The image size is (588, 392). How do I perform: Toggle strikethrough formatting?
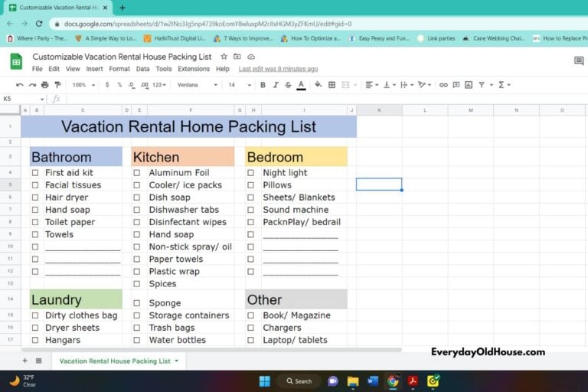[288, 85]
